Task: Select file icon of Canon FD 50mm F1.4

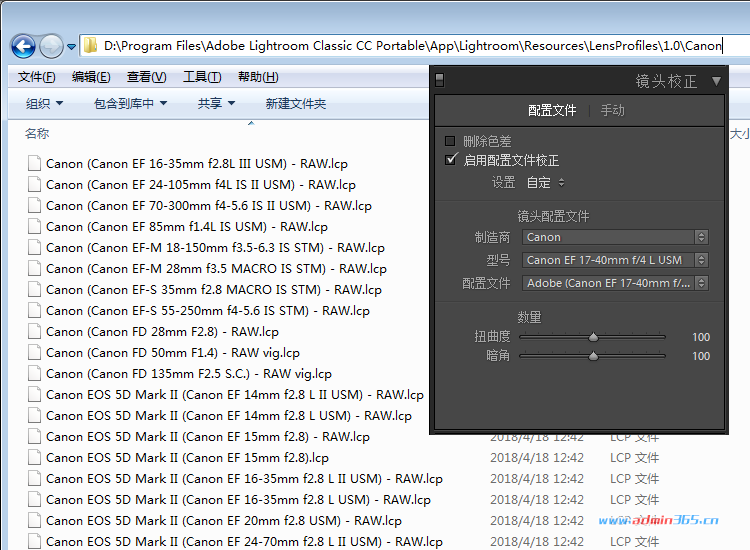Action: pyautogui.click(x=34, y=352)
